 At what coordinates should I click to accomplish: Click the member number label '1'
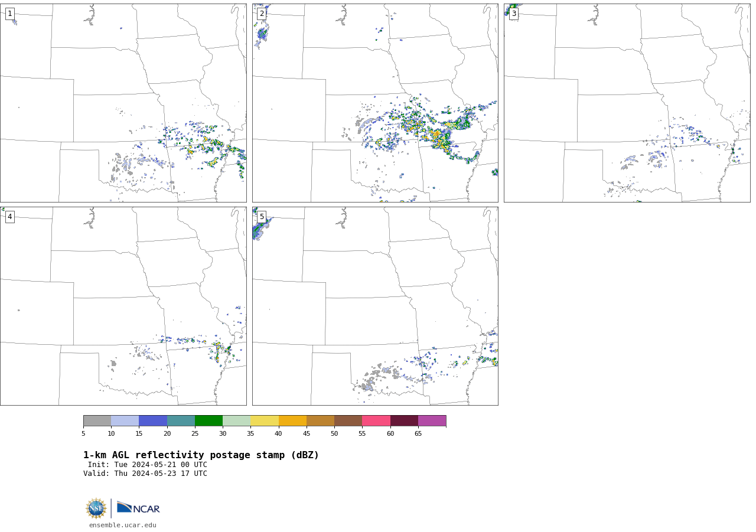coord(9,14)
